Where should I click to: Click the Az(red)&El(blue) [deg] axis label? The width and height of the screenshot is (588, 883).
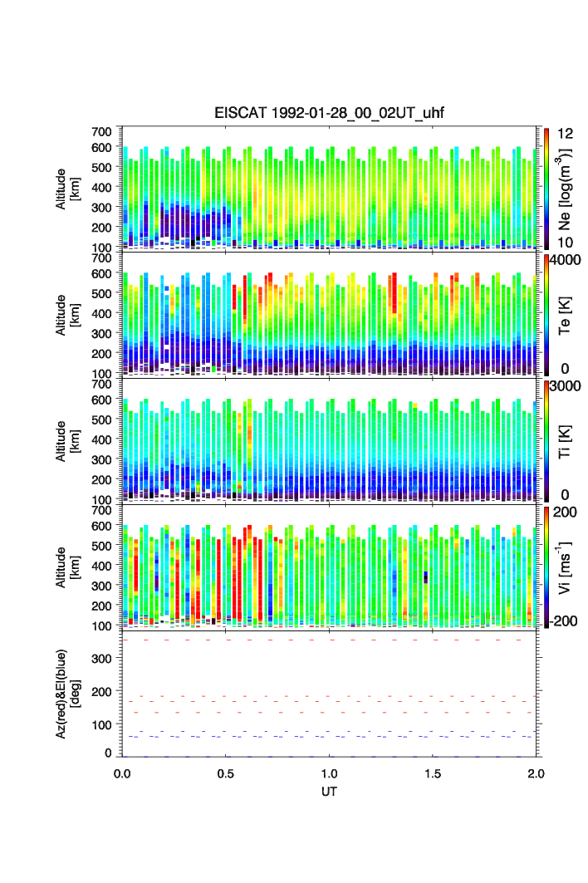click(x=67, y=694)
